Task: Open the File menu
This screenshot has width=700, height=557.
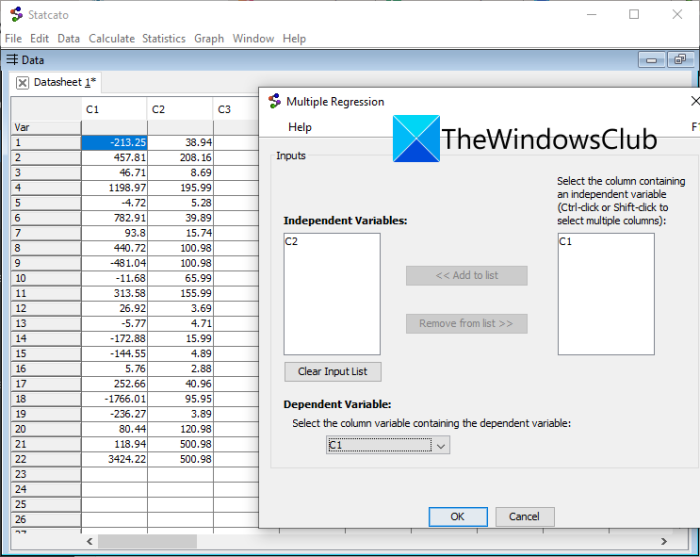Action: coord(13,38)
